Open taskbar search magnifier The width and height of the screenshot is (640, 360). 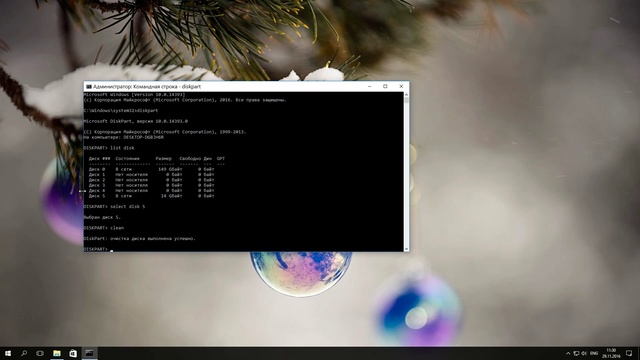pos(24,353)
